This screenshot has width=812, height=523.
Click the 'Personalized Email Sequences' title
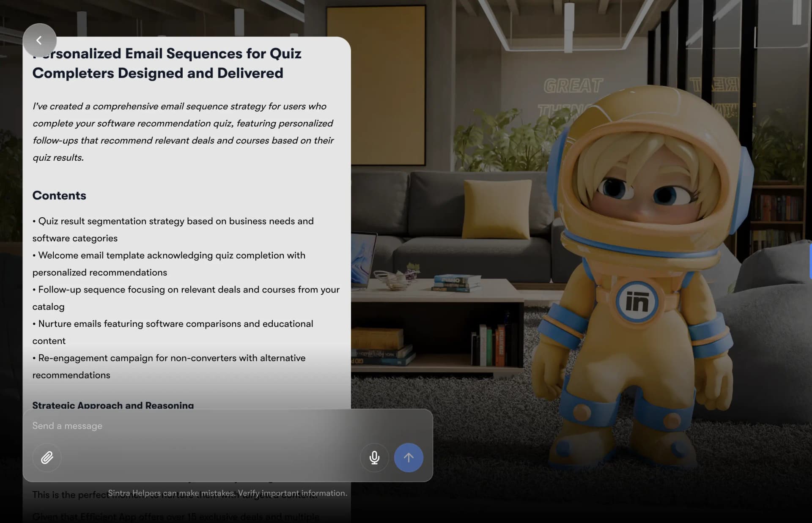[x=167, y=63]
